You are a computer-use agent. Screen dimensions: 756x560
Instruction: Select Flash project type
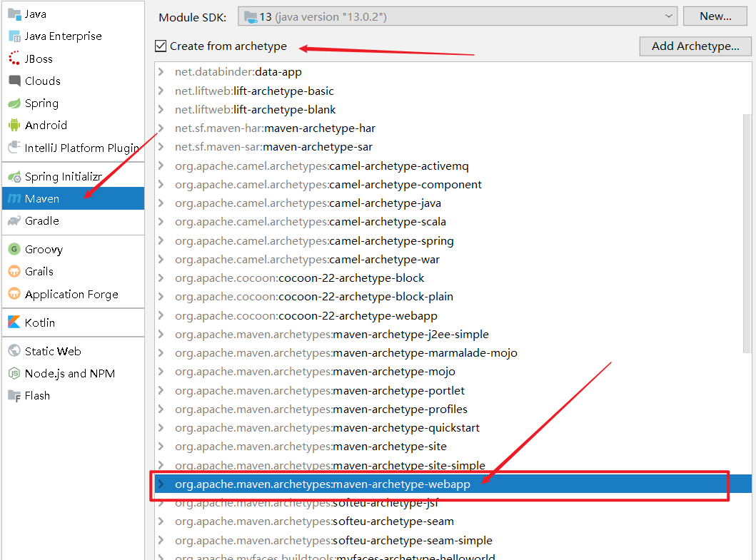[74, 396]
